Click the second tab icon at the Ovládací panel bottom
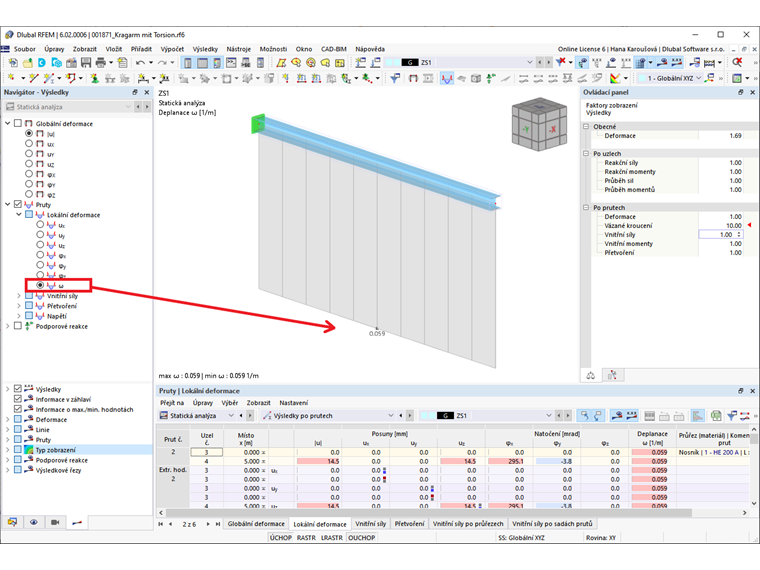 613,375
